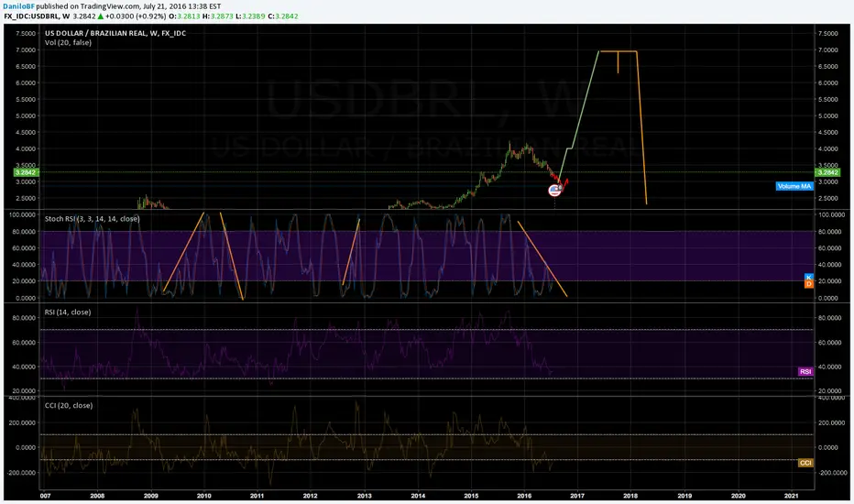Click the FX_IDC:USDBRL, W symbol text
Screen dimensions: 854x504
tap(37, 16)
